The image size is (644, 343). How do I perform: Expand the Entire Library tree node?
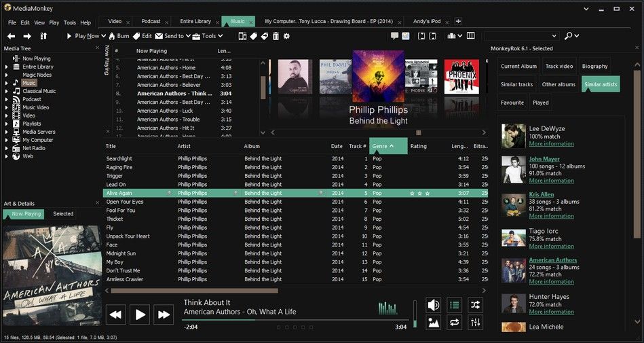(x=7, y=67)
